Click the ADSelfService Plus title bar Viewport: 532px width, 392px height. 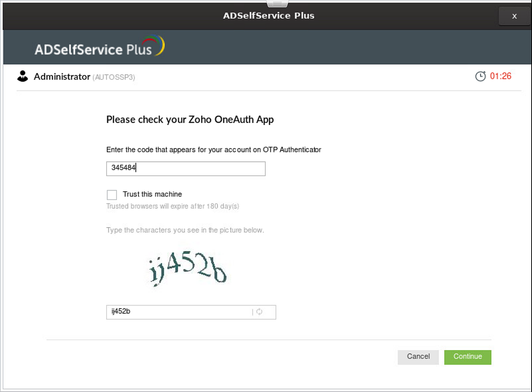coord(269,16)
